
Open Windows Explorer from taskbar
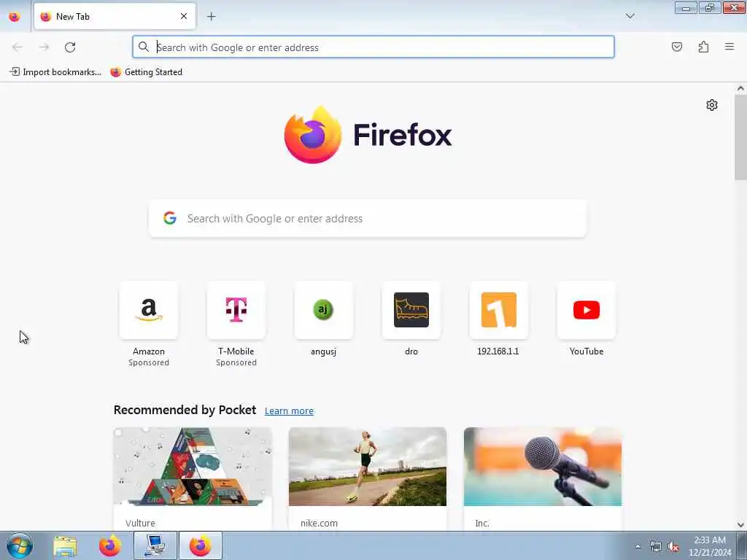pyautogui.click(x=65, y=545)
